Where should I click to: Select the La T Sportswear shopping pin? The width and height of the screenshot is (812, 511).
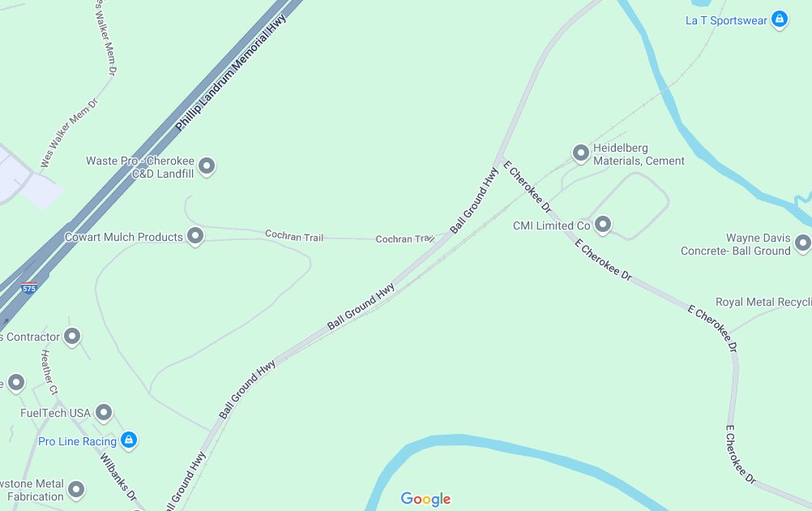pyautogui.click(x=780, y=19)
